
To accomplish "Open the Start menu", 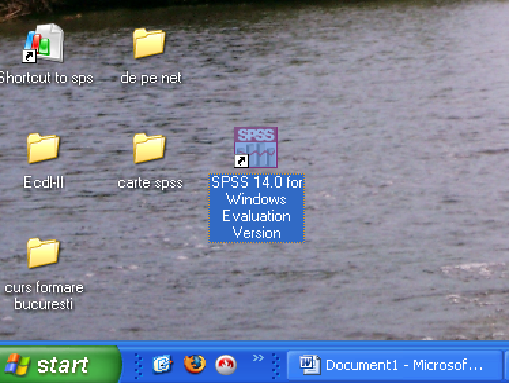I will tap(60, 364).
